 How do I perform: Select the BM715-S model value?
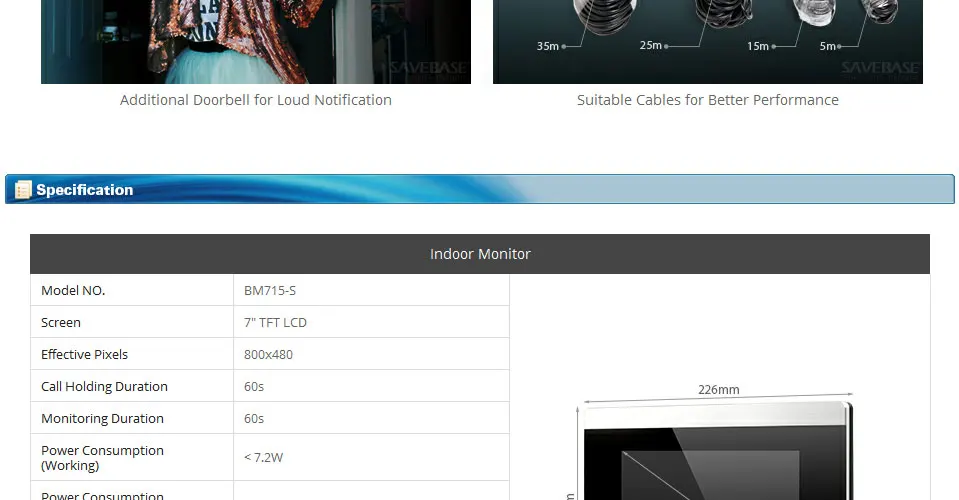pyautogui.click(x=270, y=290)
